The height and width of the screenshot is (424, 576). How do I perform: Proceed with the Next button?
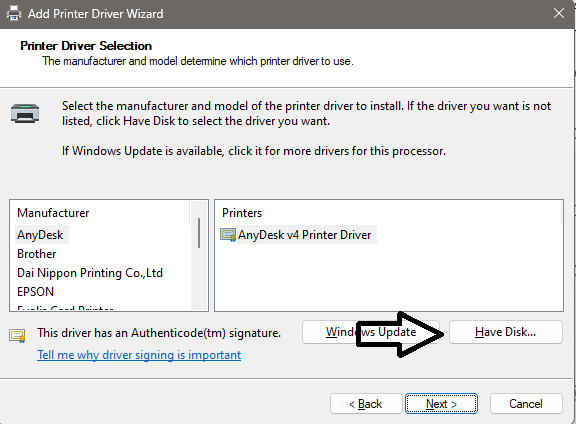441,404
